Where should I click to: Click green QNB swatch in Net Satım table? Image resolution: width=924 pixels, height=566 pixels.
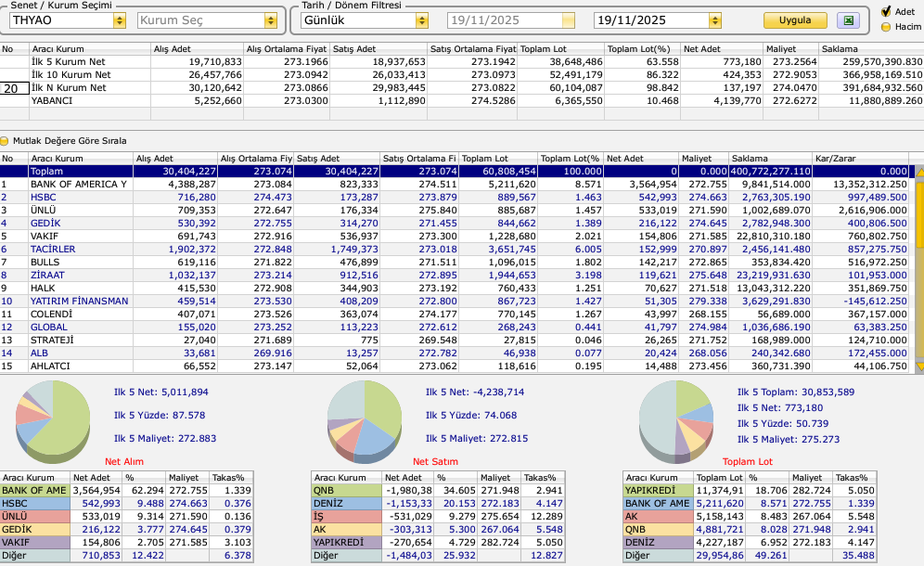click(x=347, y=491)
